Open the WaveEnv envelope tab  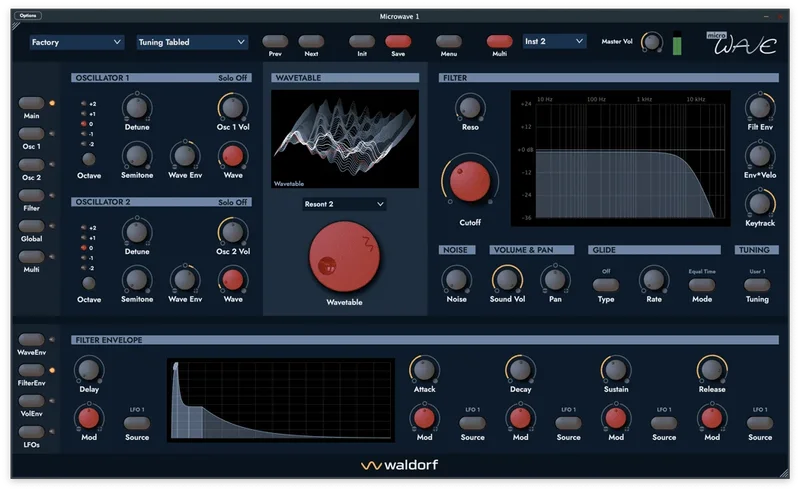[x=31, y=339]
